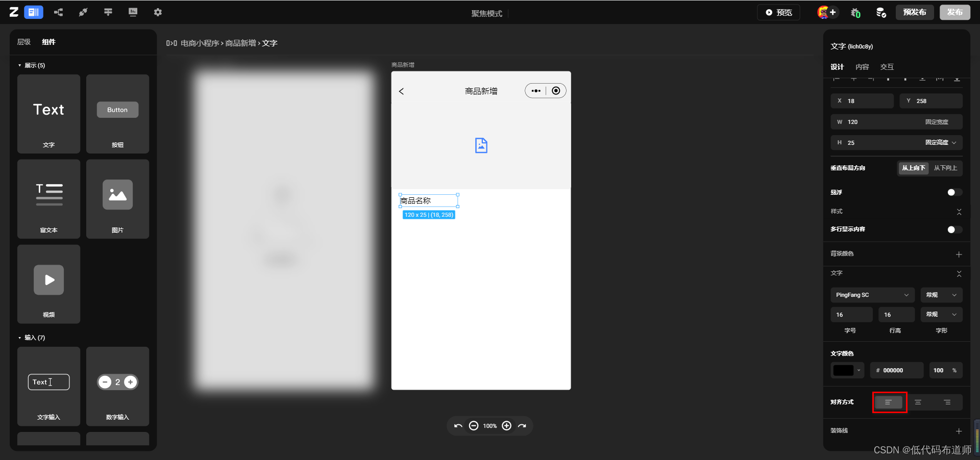The image size is (980, 460).
Task: Collapse the 文字 typography section
Action: [959, 274]
